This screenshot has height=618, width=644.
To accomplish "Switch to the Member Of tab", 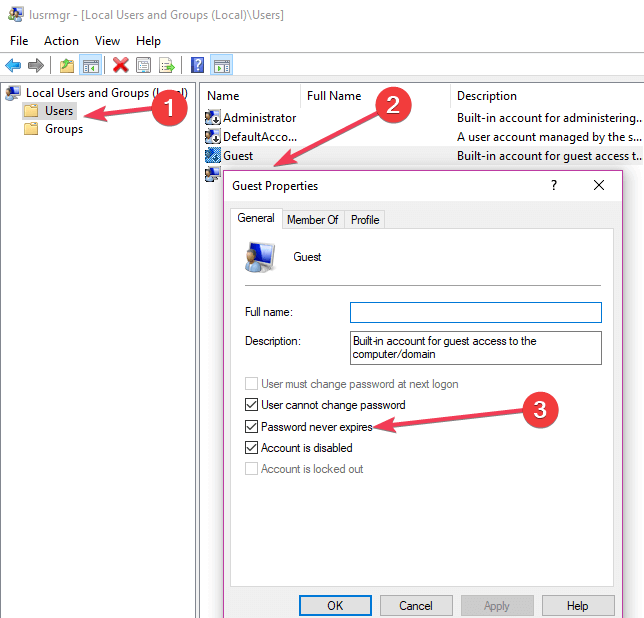I will click(x=313, y=220).
